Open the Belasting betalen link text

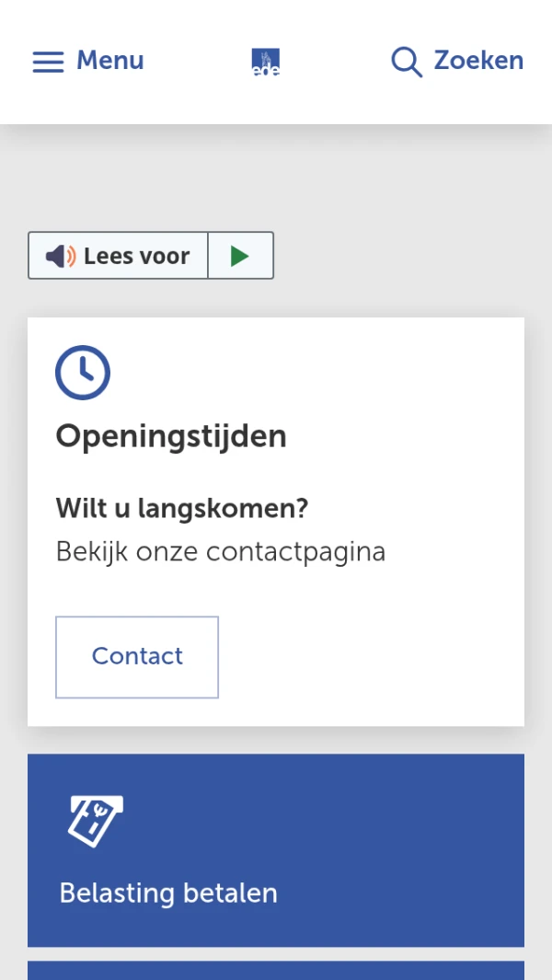[168, 894]
